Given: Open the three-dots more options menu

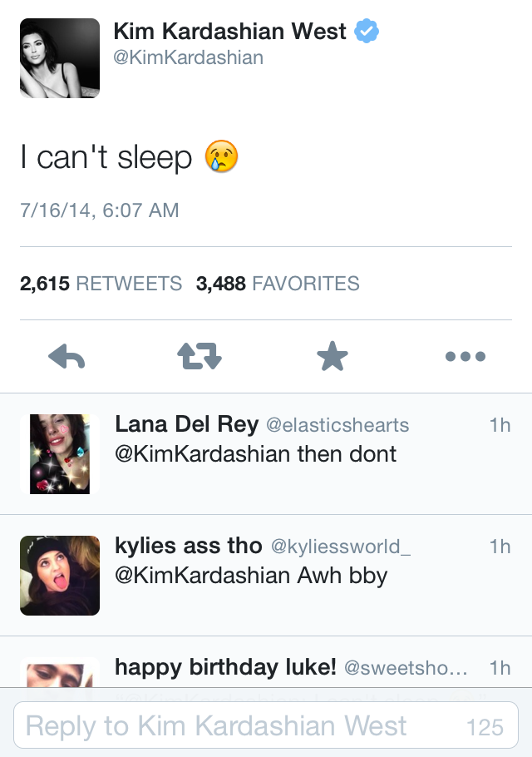Looking at the screenshot, I should (x=465, y=357).
